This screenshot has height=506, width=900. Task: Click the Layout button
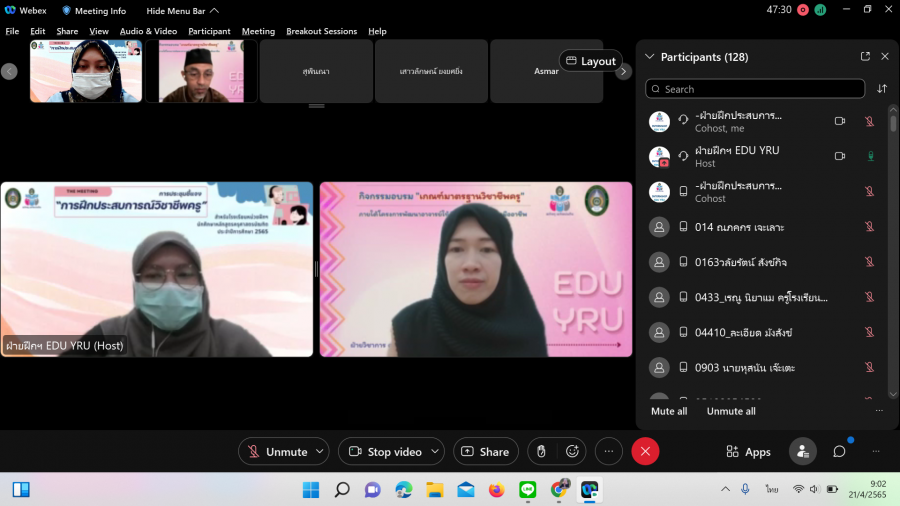pyautogui.click(x=590, y=61)
